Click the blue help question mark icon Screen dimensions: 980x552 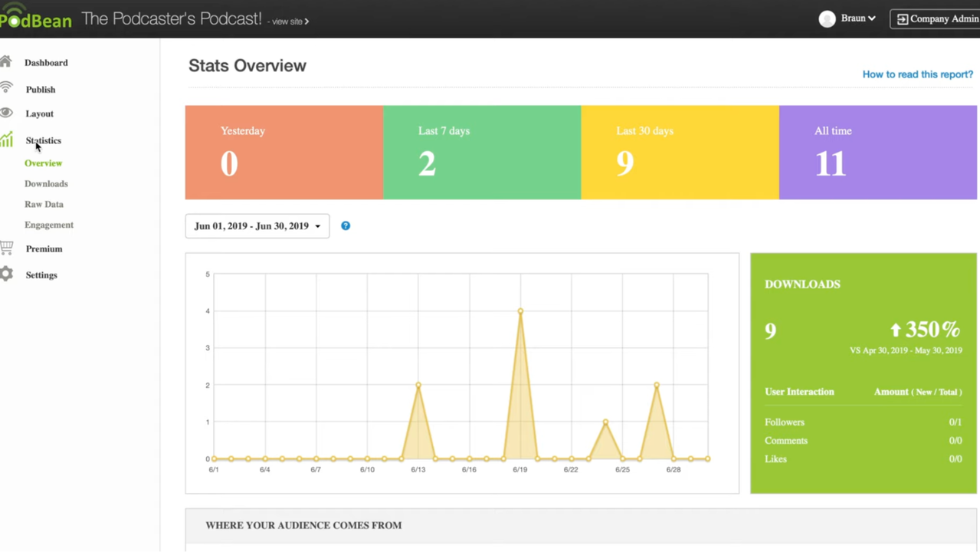(x=346, y=225)
